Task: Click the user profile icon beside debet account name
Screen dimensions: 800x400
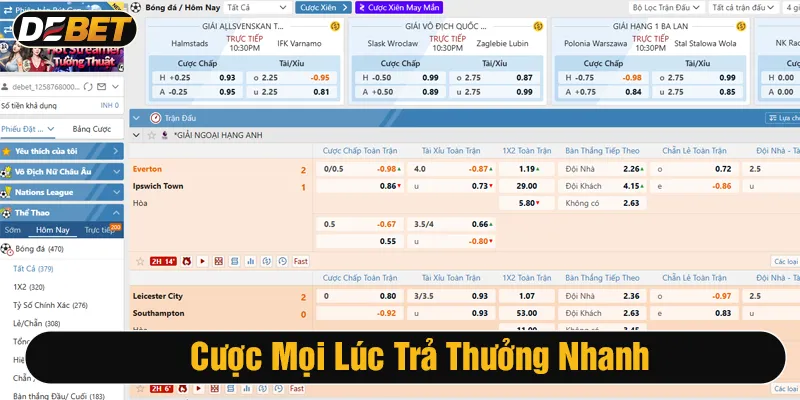Action: [x=6, y=87]
